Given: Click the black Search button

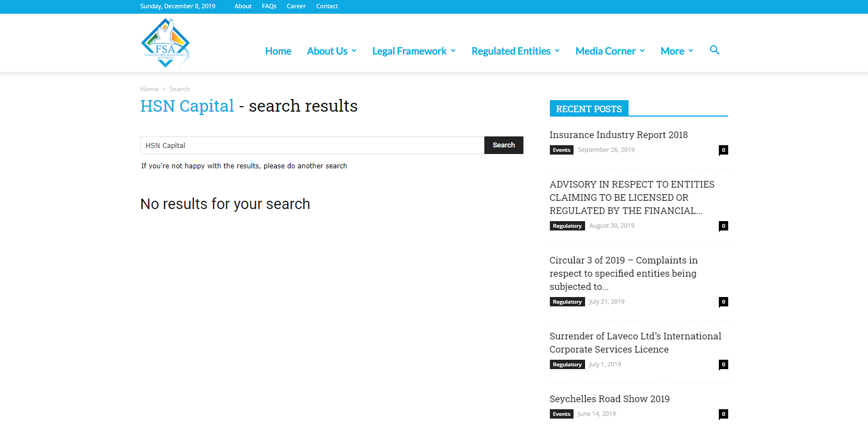Looking at the screenshot, I should [x=504, y=145].
